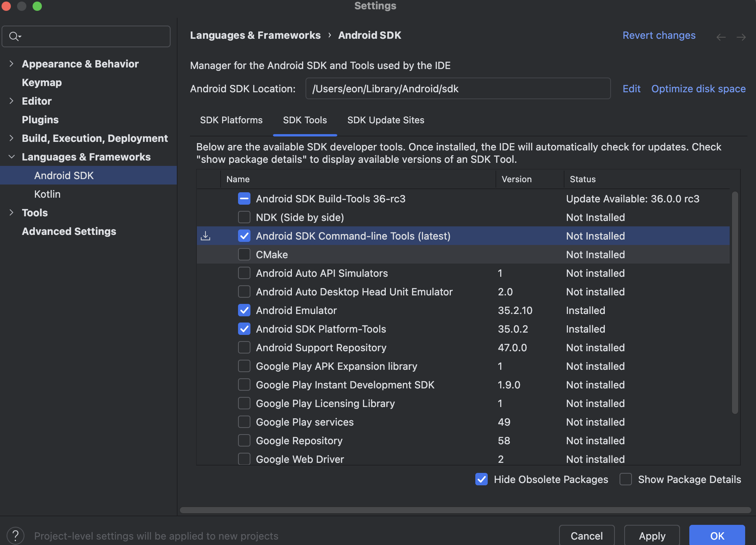Click the search magnifier icon in sidebar
The width and height of the screenshot is (756, 545).
coord(14,36)
